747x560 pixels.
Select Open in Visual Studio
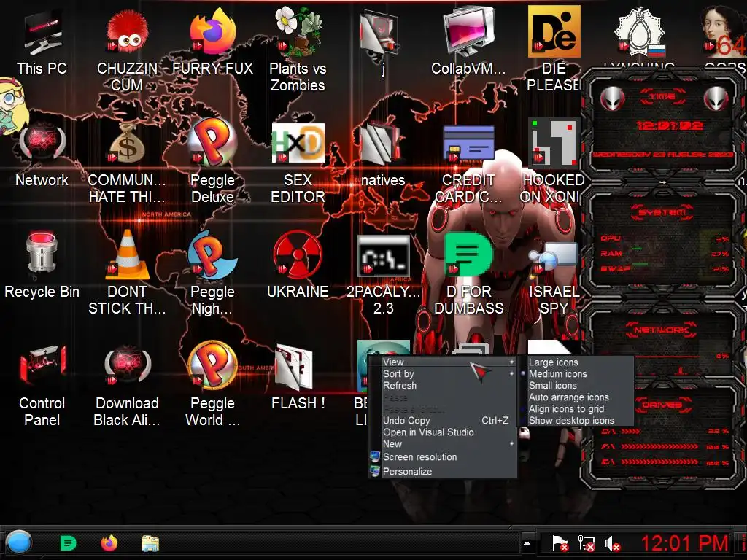click(443, 432)
